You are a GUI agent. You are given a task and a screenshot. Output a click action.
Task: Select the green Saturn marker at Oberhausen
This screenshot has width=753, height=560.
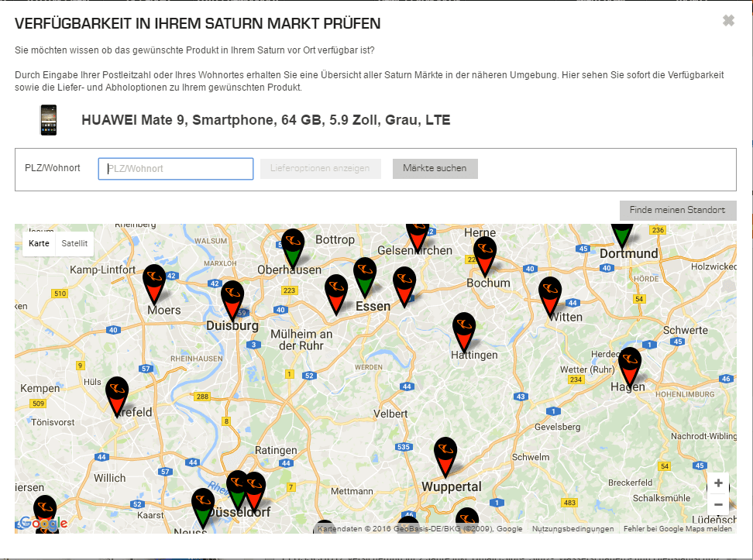coord(293,249)
